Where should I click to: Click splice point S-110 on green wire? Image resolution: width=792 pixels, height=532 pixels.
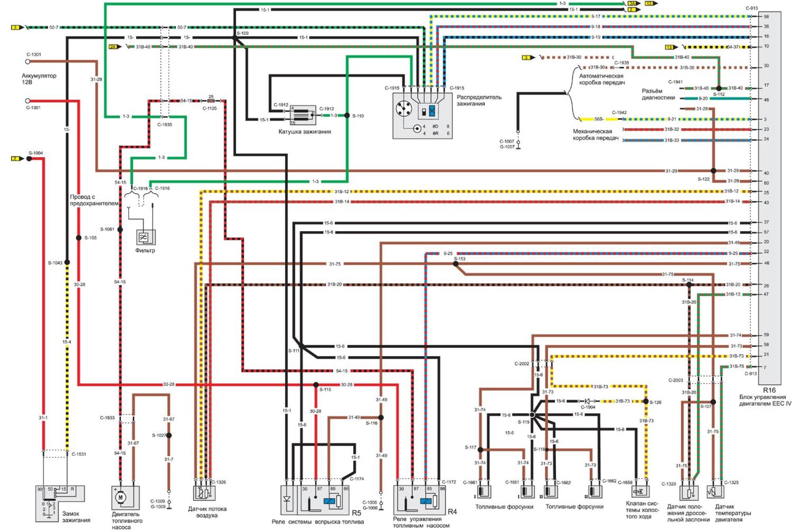pyautogui.click(x=347, y=116)
